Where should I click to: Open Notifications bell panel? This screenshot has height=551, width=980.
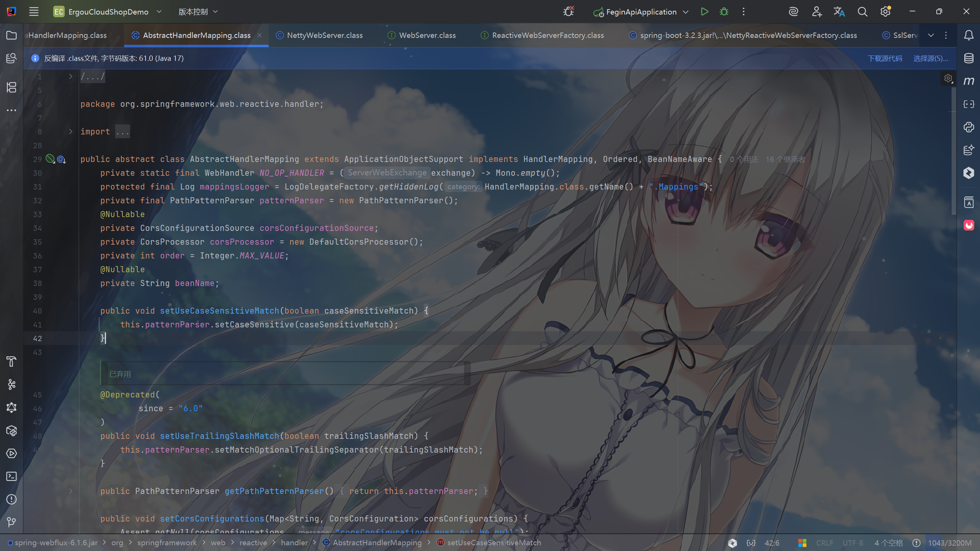[x=969, y=35]
